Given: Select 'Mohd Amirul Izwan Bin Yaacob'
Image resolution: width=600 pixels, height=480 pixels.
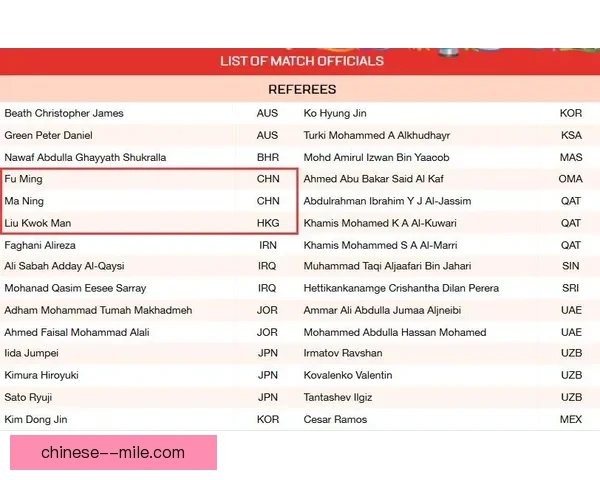Looking at the screenshot, I should click(377, 157).
